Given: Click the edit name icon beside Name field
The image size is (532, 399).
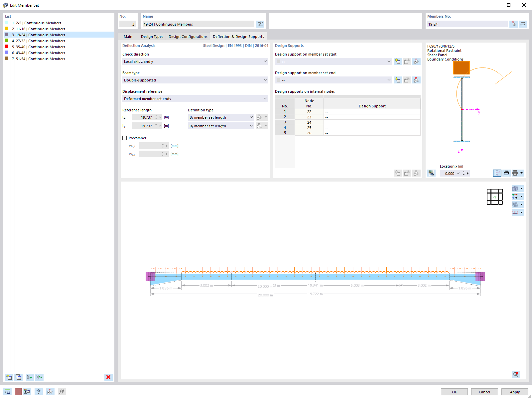Looking at the screenshot, I should click(260, 24).
